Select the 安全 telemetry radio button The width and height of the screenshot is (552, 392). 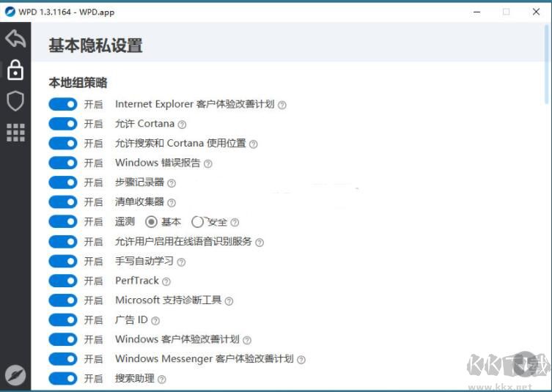tap(197, 222)
